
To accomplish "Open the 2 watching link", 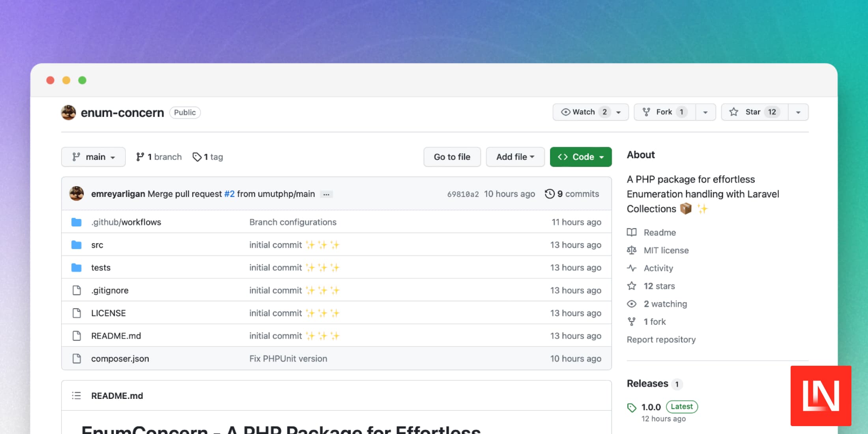I will 665,304.
